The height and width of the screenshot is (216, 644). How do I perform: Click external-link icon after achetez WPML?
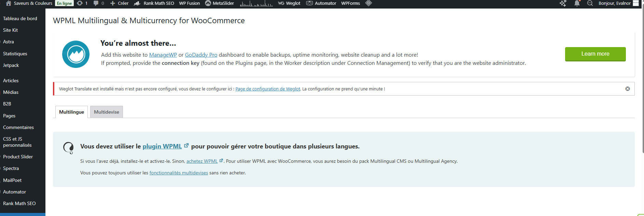[221, 160]
